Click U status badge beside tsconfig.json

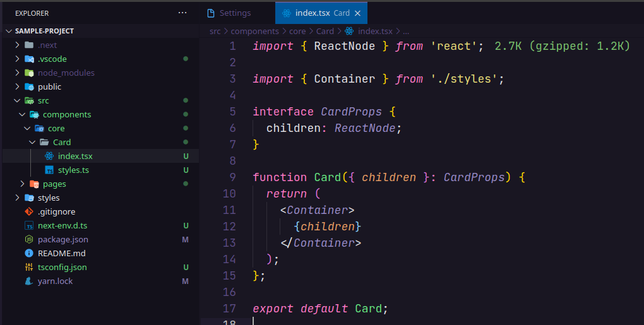tap(186, 267)
